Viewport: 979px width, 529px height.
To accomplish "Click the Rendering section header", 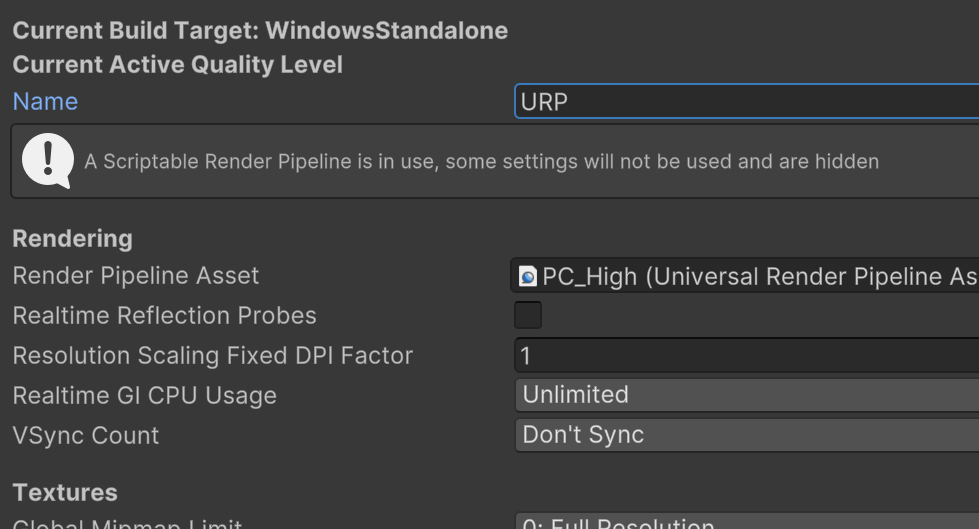I will (72, 239).
